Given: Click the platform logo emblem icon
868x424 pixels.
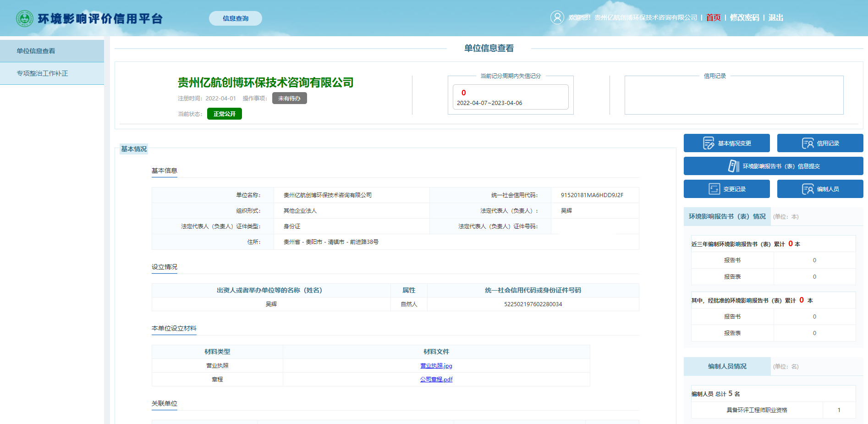Looking at the screenshot, I should [x=25, y=18].
